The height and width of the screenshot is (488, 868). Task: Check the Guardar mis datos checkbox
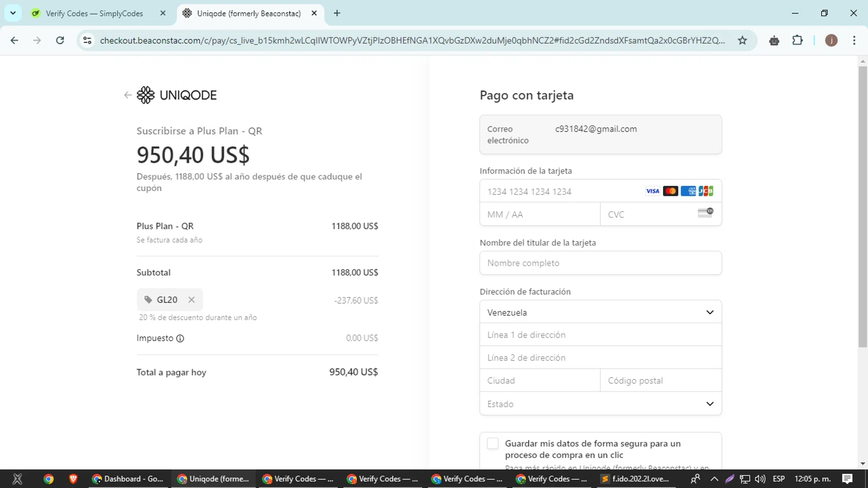pos(492,443)
